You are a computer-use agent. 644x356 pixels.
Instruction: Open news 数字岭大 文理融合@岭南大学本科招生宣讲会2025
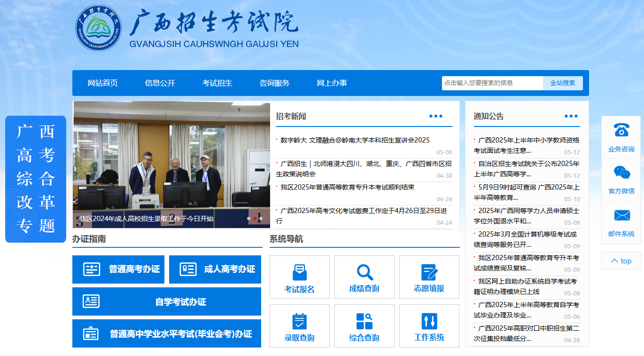pyautogui.click(x=355, y=140)
